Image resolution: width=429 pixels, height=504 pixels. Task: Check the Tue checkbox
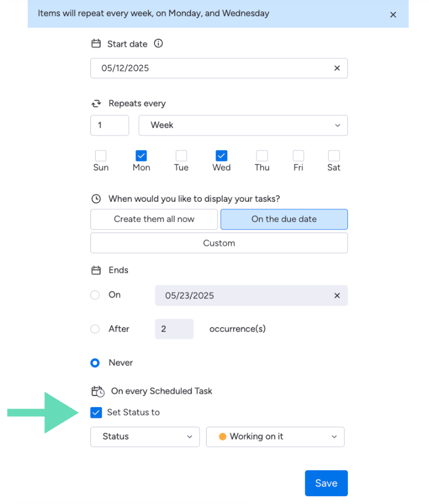point(181,156)
